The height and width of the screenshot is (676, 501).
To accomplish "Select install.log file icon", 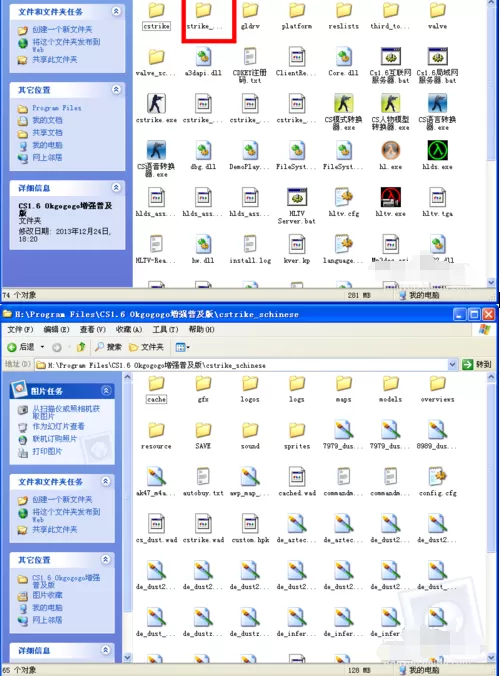I will click(250, 244).
